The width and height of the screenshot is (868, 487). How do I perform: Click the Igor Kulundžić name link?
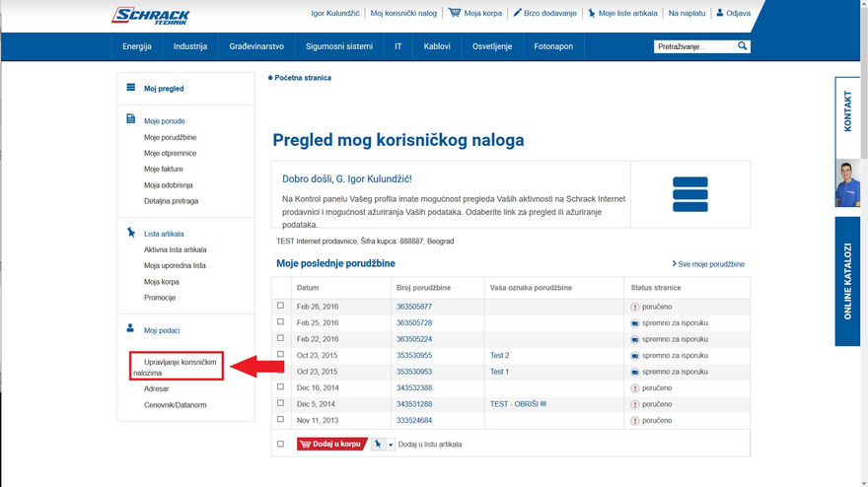[335, 13]
